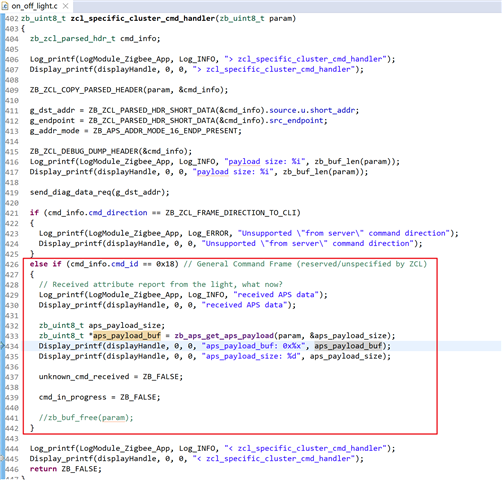Click unknown_cmd_received variable on line 437

pyautogui.click(x=84, y=377)
